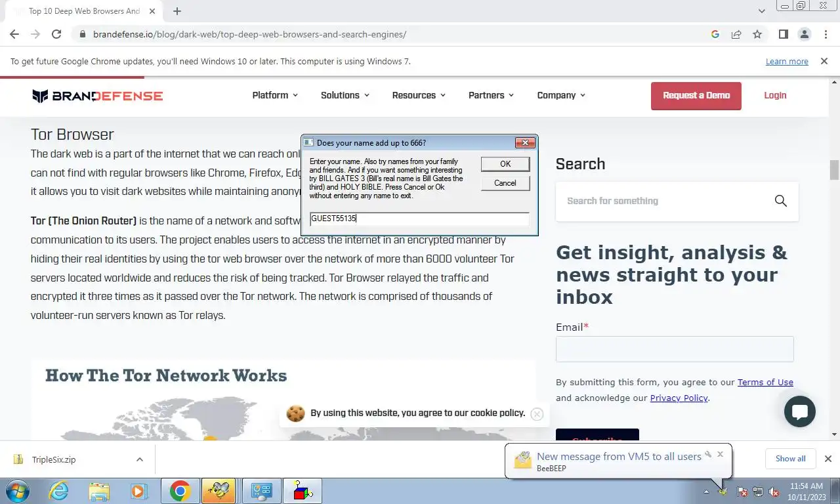Click the 'Search for something' field
The height and width of the screenshot is (504, 840).
point(663,201)
